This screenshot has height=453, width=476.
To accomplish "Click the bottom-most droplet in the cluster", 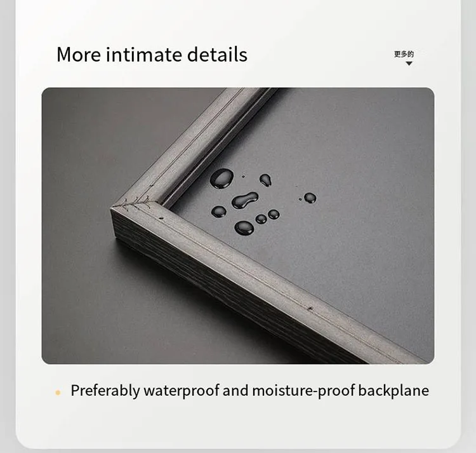I will (x=244, y=228).
